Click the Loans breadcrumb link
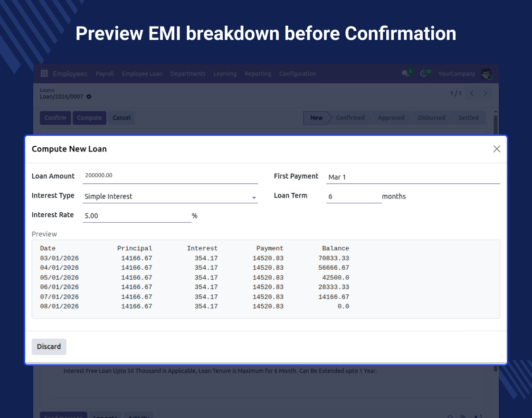Viewport: 532px width, 418px height. click(47, 90)
